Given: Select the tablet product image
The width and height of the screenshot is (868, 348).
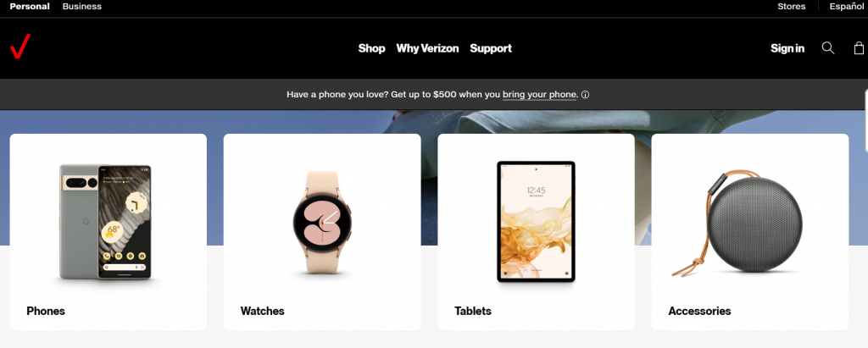Looking at the screenshot, I should 536,221.
